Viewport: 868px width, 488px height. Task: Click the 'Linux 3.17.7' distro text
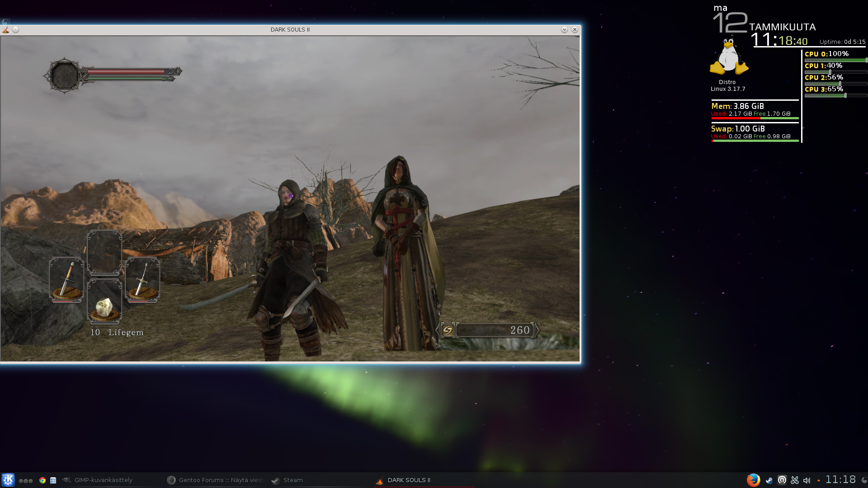(728, 89)
